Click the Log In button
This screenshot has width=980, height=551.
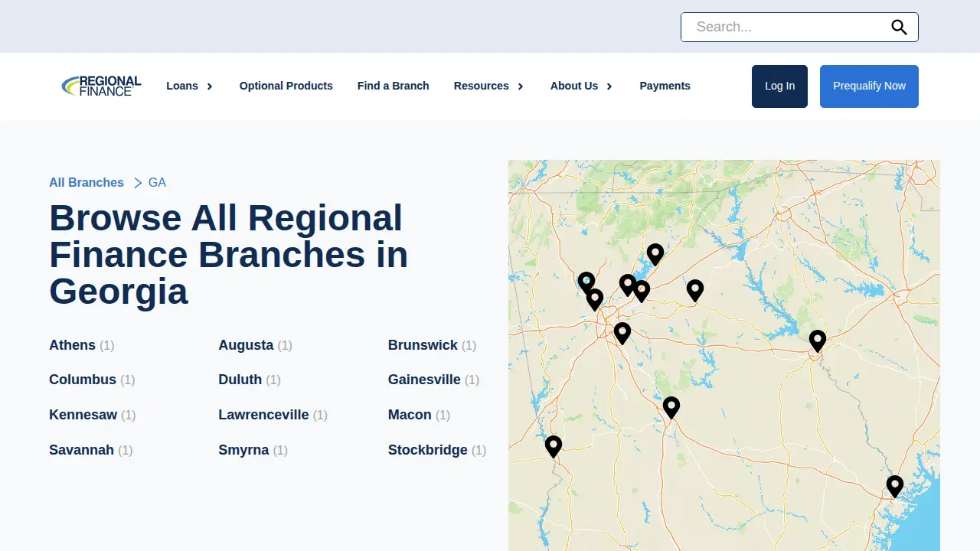point(779,86)
